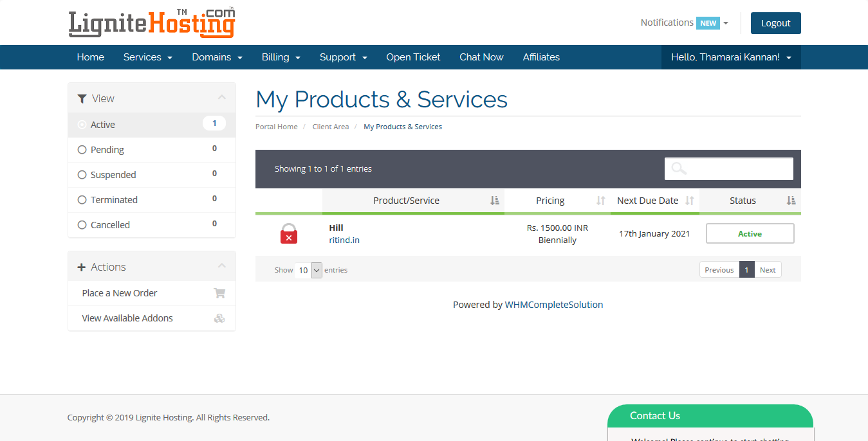The height and width of the screenshot is (441, 868).
Task: Click the magnifier icon in the search box
Action: (x=679, y=168)
